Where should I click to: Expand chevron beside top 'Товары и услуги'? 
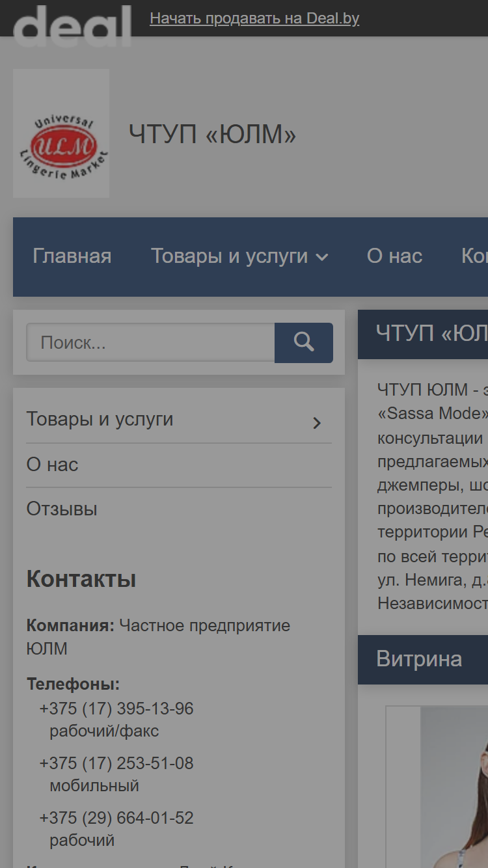click(321, 258)
